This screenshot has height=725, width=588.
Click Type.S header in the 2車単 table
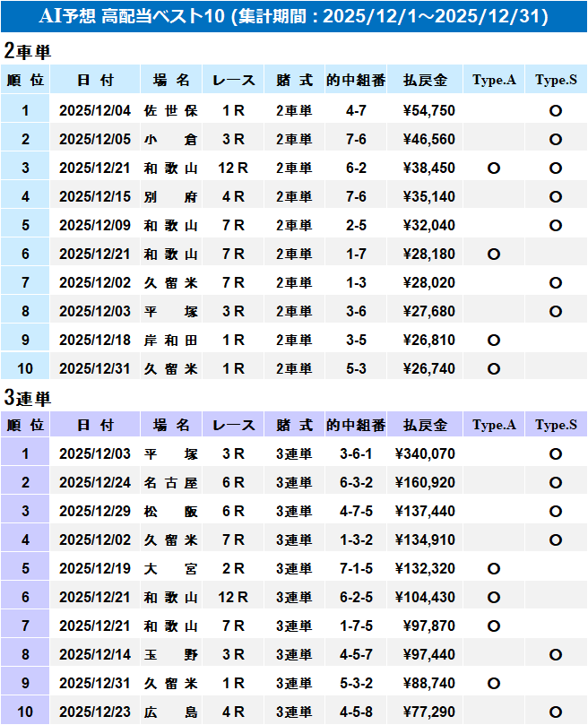click(x=556, y=80)
